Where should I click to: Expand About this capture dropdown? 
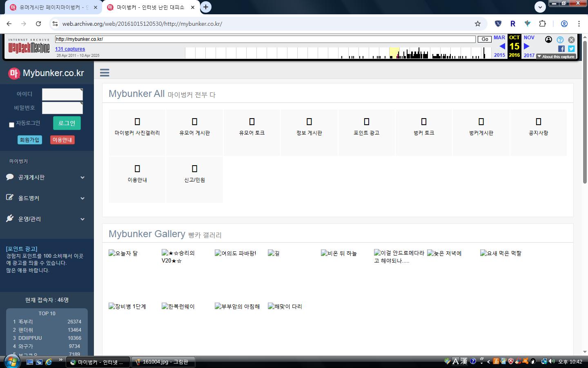click(556, 56)
